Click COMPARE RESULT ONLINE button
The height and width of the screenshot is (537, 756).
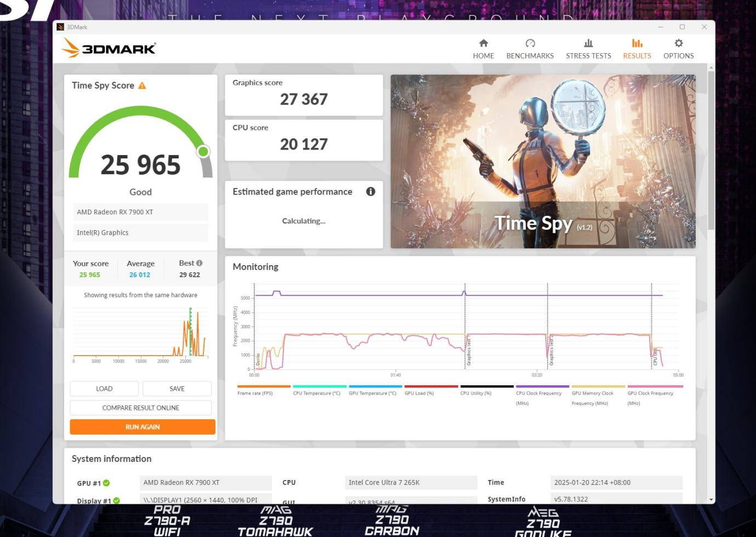141,408
